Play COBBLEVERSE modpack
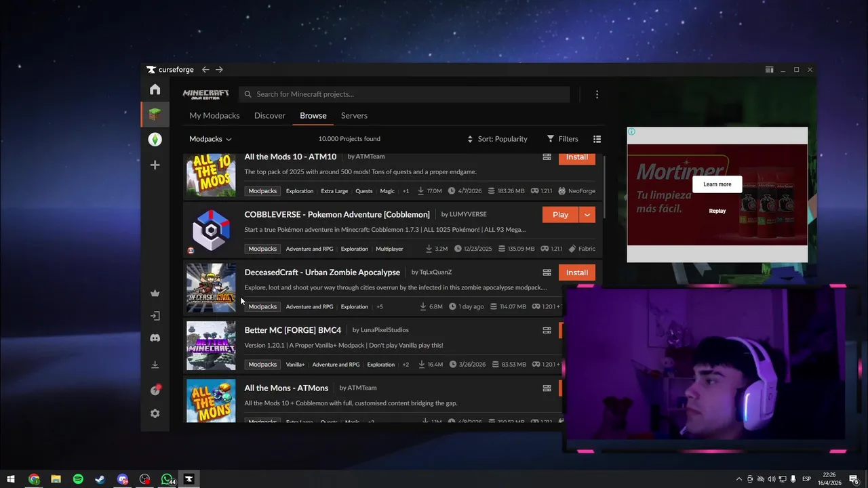 [561, 215]
